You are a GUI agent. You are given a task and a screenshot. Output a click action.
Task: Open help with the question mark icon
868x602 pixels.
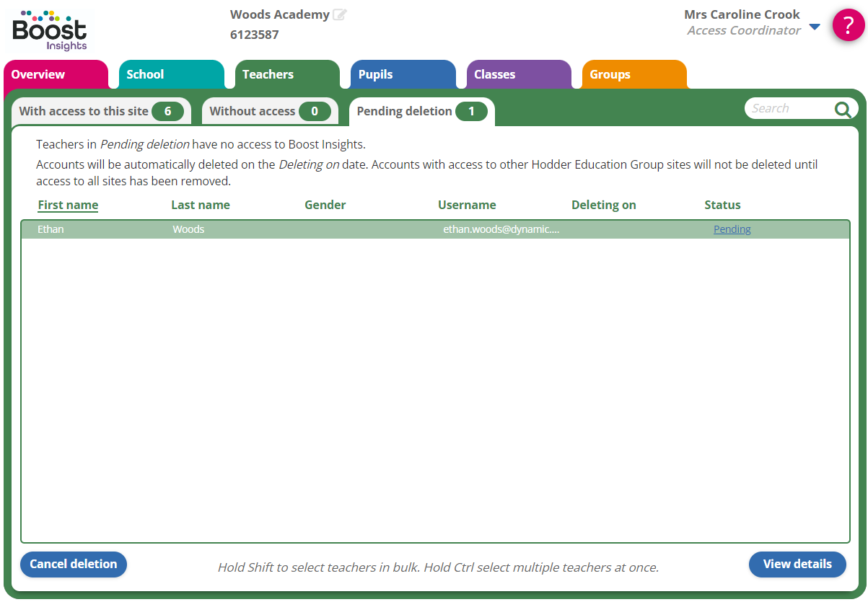pos(849,25)
